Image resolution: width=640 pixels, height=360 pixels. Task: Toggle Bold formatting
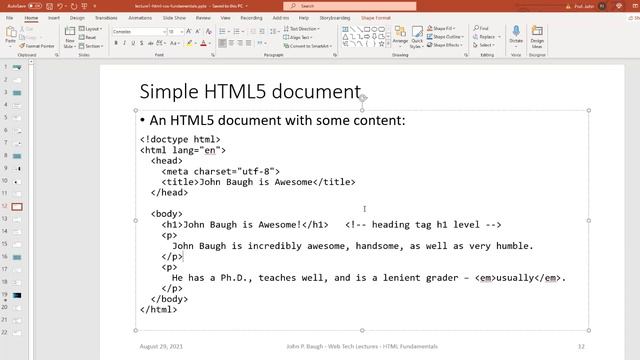tap(116, 43)
